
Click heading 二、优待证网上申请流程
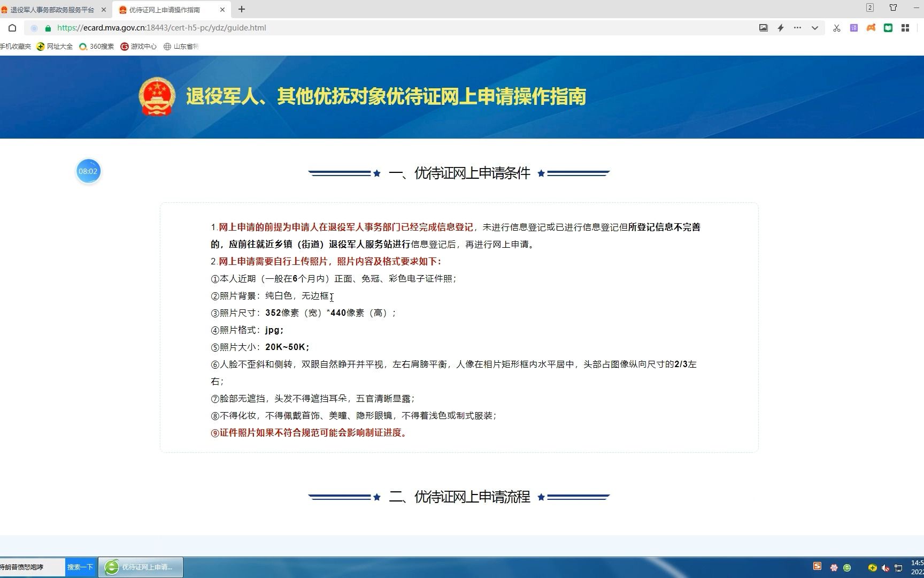459,497
